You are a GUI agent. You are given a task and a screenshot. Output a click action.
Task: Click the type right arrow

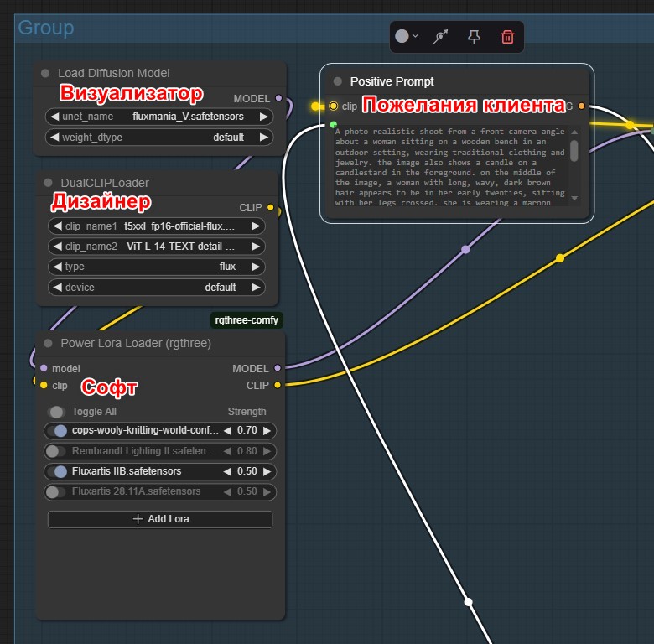[x=256, y=267]
